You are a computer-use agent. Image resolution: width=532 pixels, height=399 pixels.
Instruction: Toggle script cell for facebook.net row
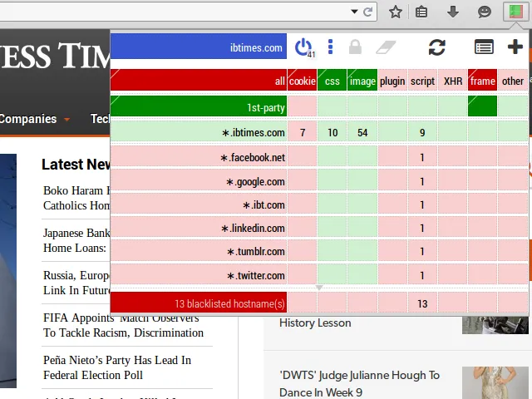pyautogui.click(x=422, y=157)
